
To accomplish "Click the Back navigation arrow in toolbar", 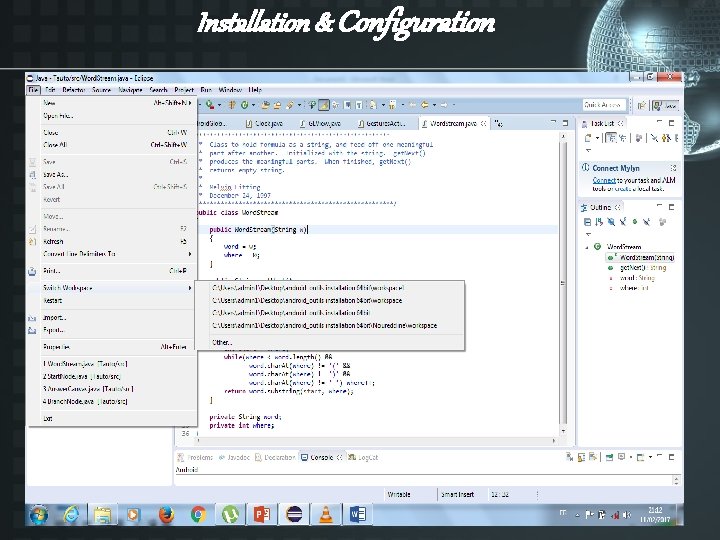I will [425, 105].
